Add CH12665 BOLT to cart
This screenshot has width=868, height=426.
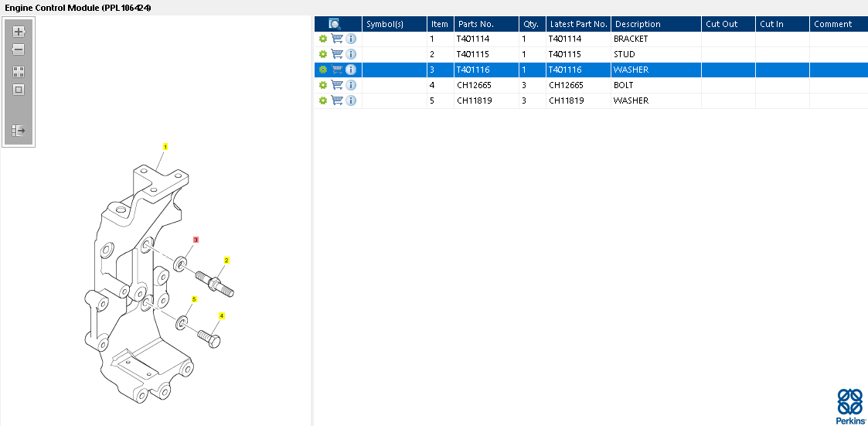(x=336, y=85)
